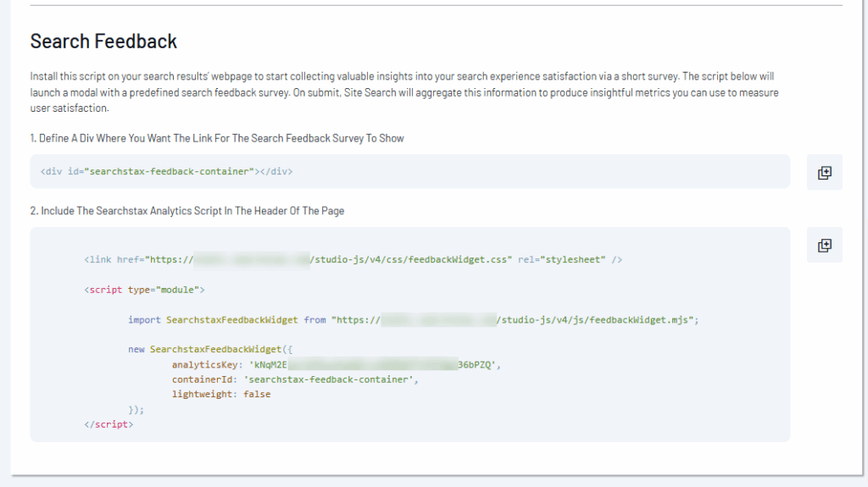Click the closing </script> tag
Image resolution: width=868 pixels, height=487 pixels.
point(108,424)
